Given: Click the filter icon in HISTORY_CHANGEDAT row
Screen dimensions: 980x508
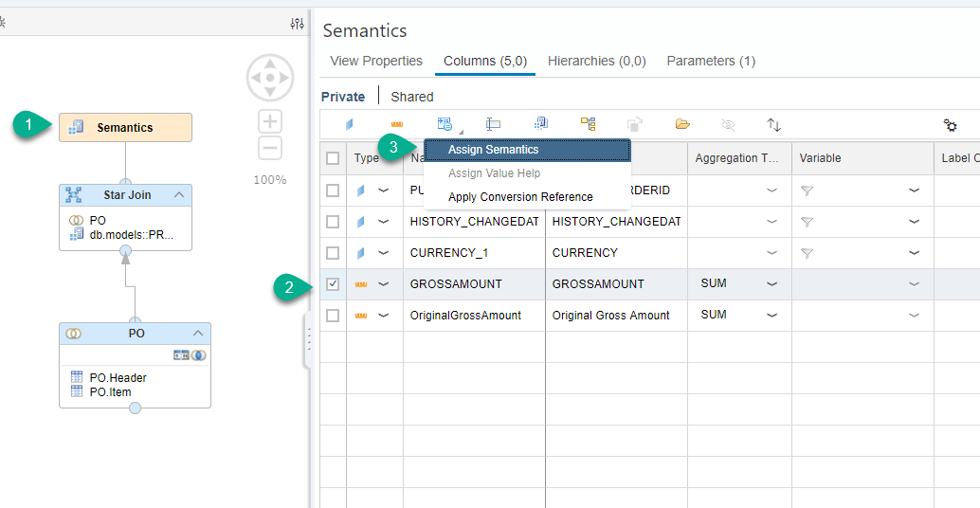Looking at the screenshot, I should (807, 222).
